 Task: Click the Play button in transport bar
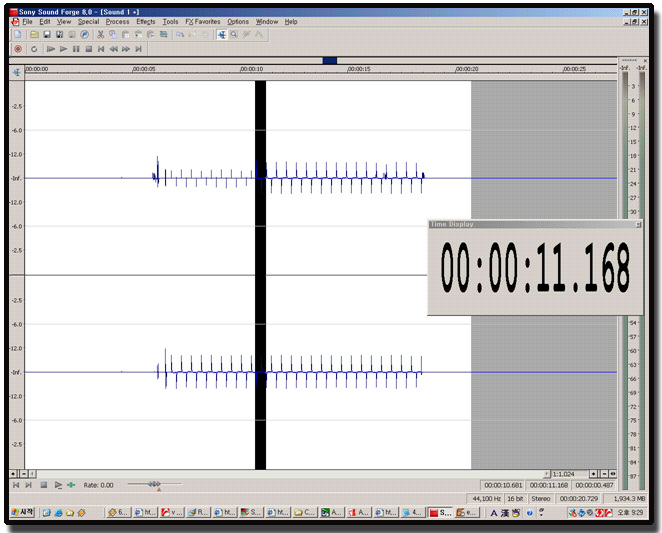pyautogui.click(x=63, y=49)
